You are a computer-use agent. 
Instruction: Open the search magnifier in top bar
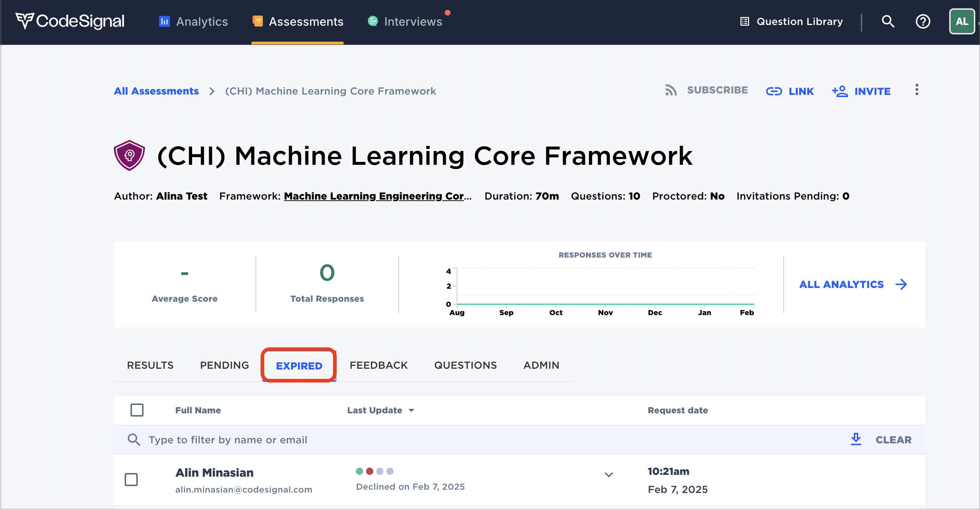pyautogui.click(x=888, y=21)
